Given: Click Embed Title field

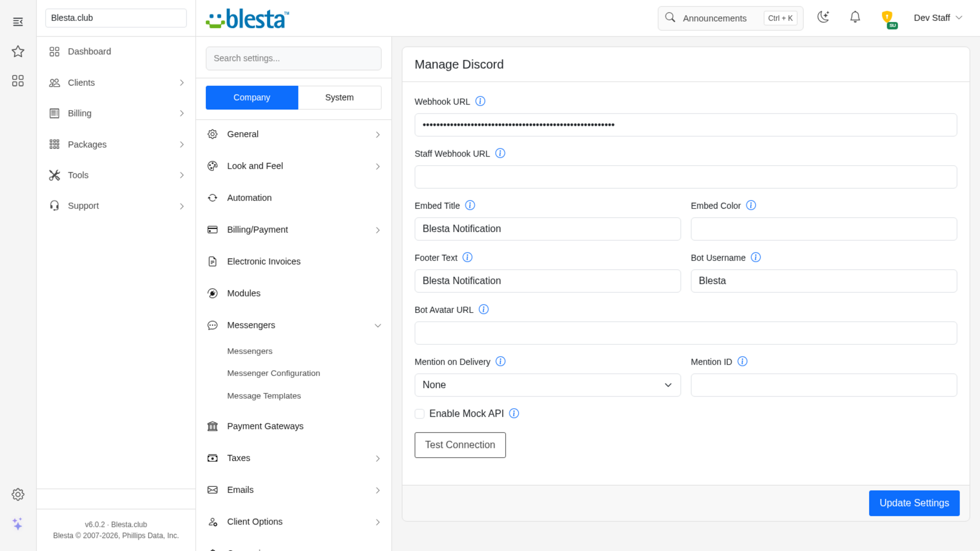Looking at the screenshot, I should 548,229.
